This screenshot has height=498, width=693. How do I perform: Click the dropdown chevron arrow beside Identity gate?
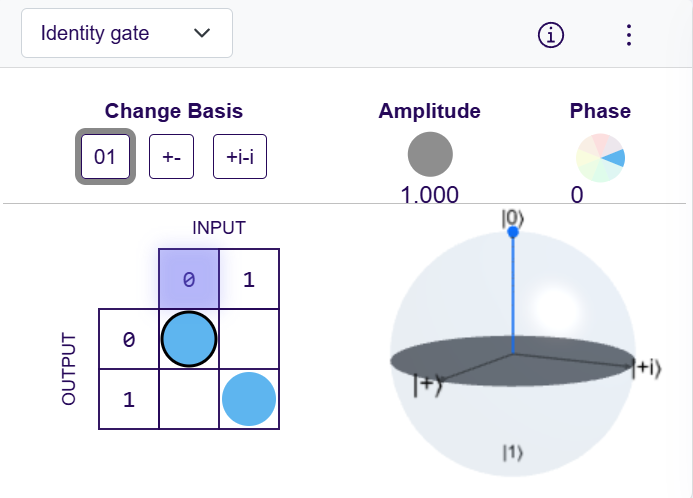202,33
